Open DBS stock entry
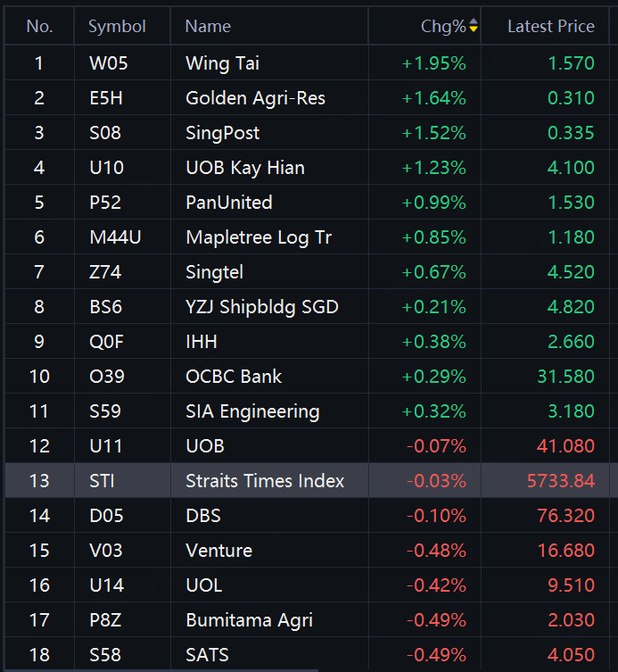Viewport: 618px width, 672px height. pyautogui.click(x=203, y=516)
